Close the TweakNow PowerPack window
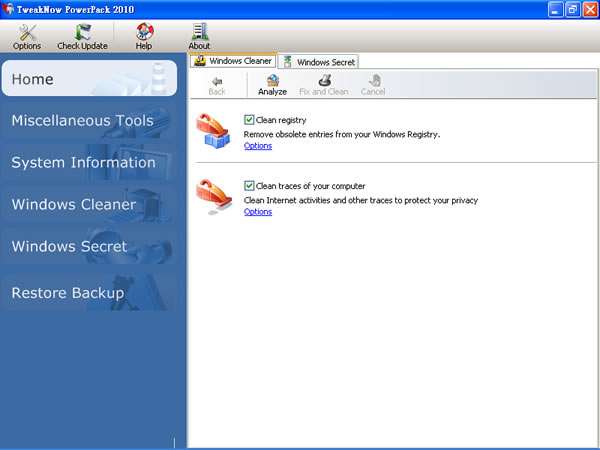The image size is (600, 450). (x=590, y=9)
